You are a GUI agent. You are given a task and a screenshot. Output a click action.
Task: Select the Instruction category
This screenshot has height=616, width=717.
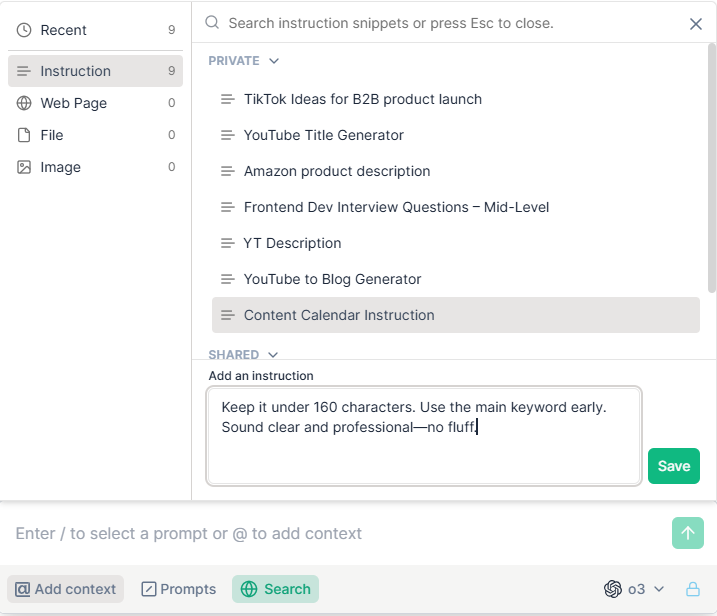coord(95,71)
